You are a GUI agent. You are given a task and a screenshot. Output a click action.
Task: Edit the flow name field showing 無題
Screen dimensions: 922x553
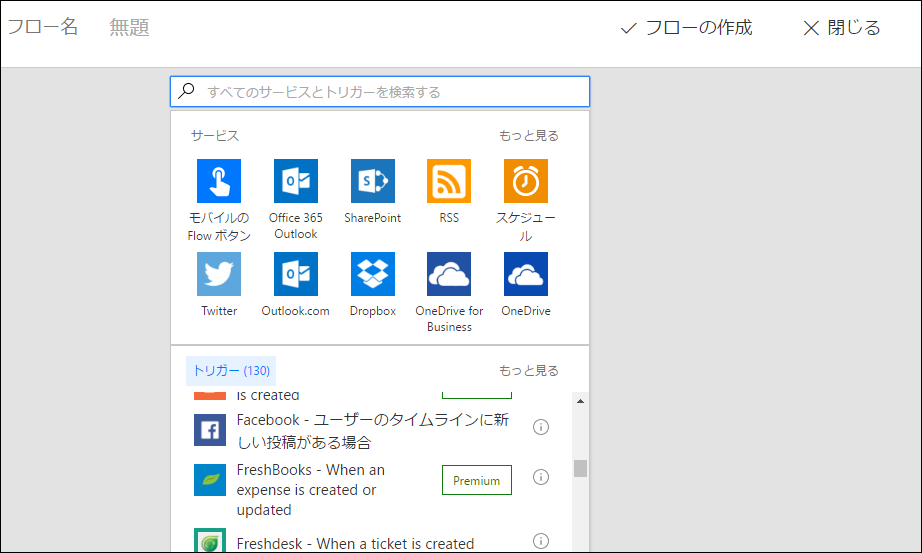pos(129,28)
